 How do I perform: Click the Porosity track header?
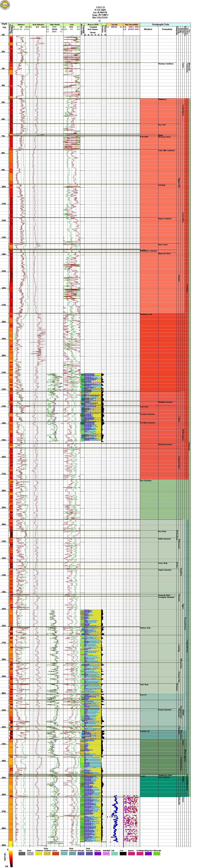(115, 25)
